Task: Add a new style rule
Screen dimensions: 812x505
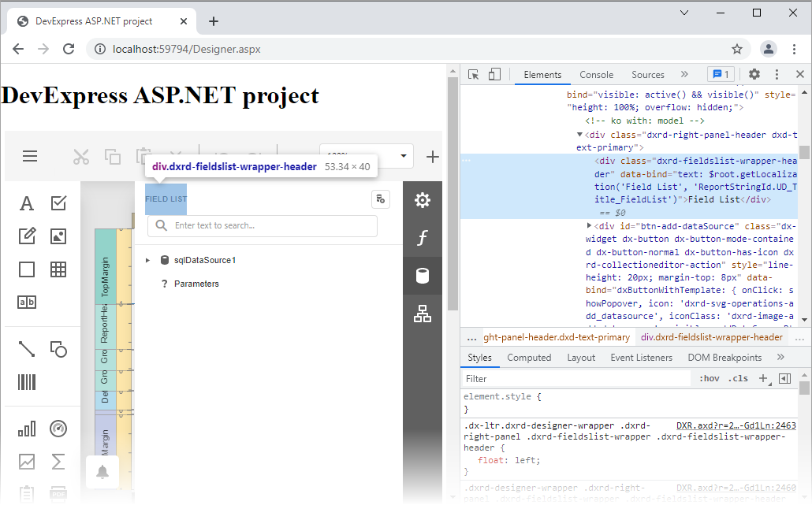Action: coord(763,379)
